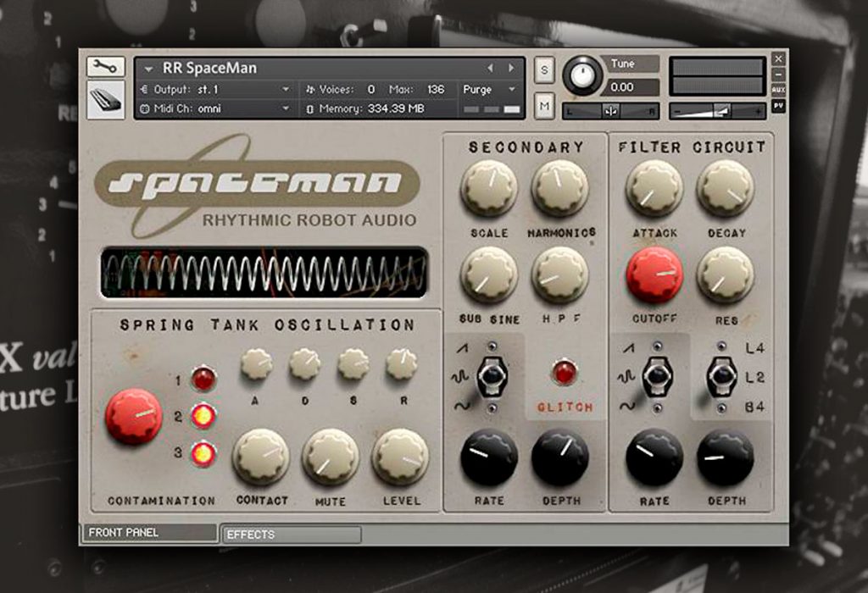
Task: Switch to the Front Panel tab
Action: (149, 533)
